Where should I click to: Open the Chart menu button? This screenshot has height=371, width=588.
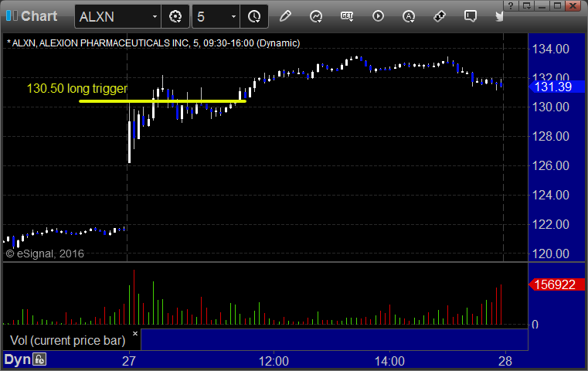coord(32,16)
